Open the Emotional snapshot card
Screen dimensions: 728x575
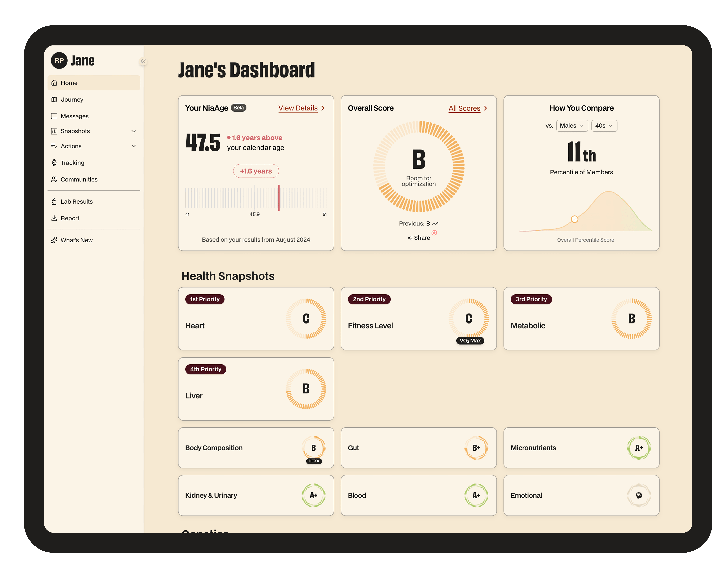click(x=581, y=496)
